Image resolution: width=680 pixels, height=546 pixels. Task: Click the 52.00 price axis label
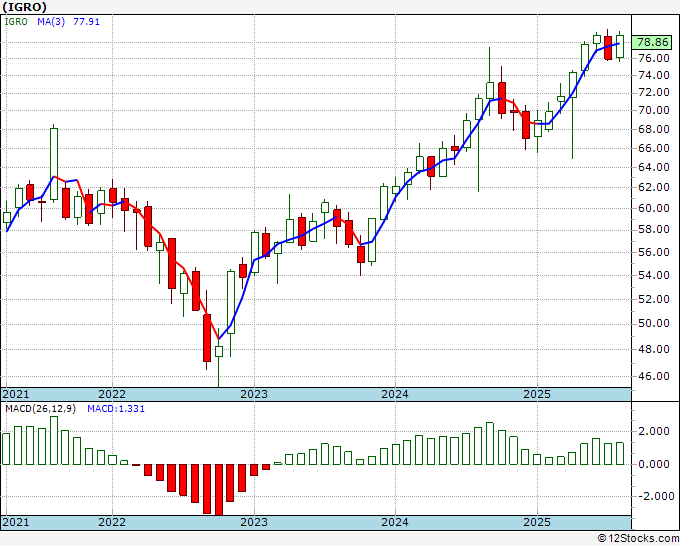coord(654,299)
